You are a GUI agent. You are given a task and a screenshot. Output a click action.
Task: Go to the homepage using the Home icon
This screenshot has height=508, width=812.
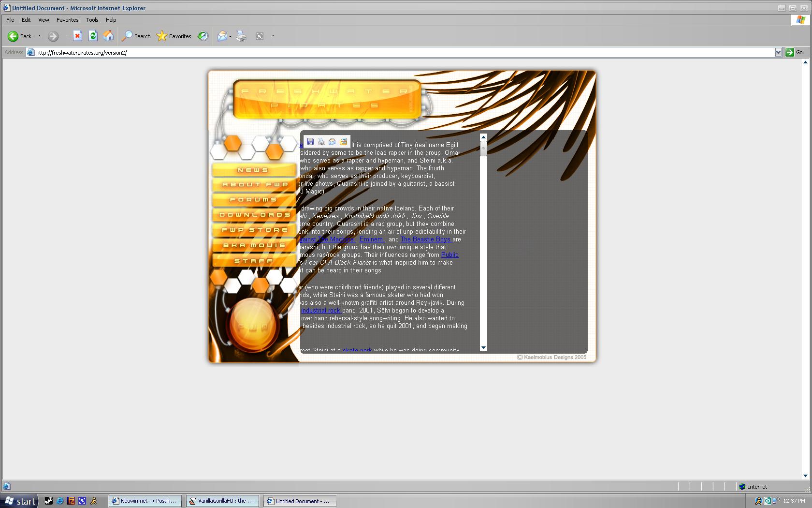(108, 36)
